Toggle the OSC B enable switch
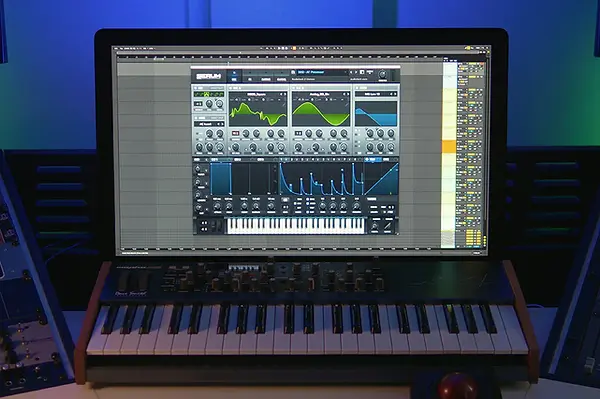600x399 pixels. tap(294, 88)
